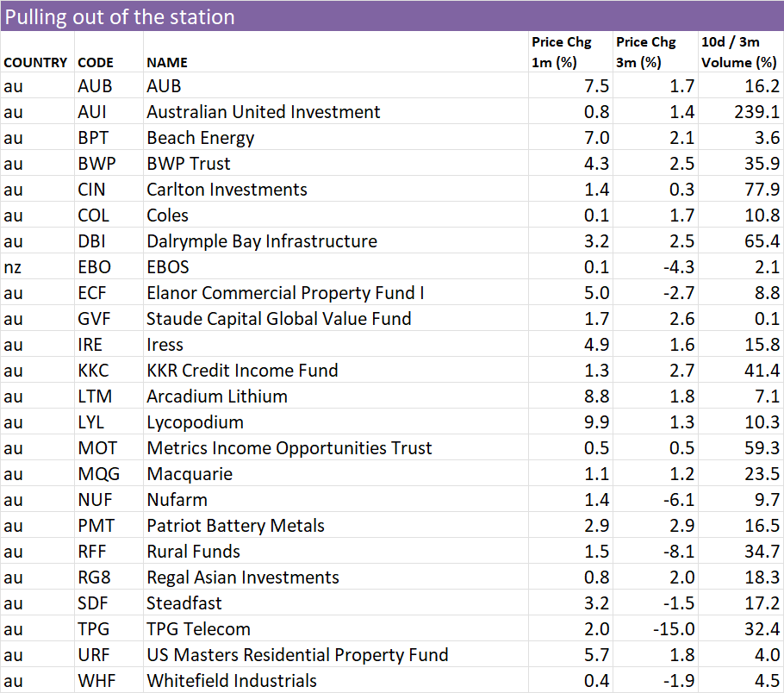Select the "RG8" code cell
Image resolution: width=784 pixels, height=693 pixels.
[x=94, y=577]
